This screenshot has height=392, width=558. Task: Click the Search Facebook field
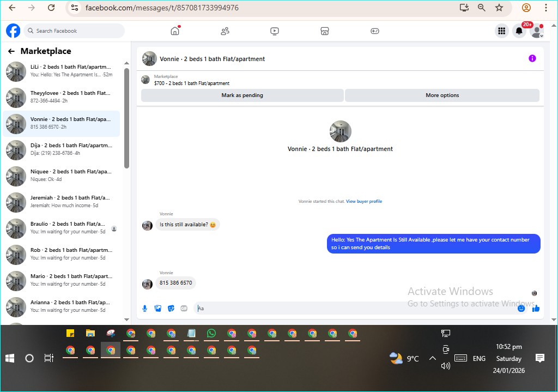tap(75, 31)
